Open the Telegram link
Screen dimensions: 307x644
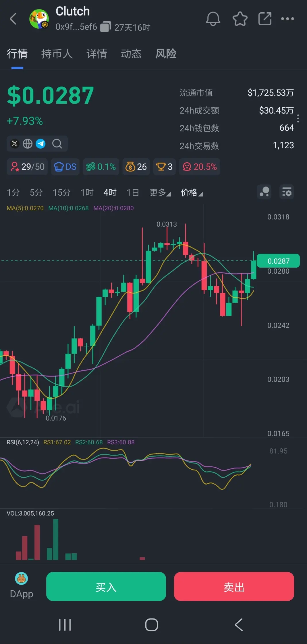pyautogui.click(x=40, y=143)
